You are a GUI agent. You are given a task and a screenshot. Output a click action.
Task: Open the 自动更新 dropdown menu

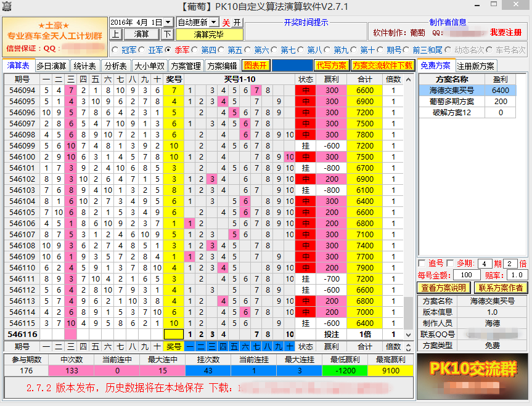pos(213,21)
